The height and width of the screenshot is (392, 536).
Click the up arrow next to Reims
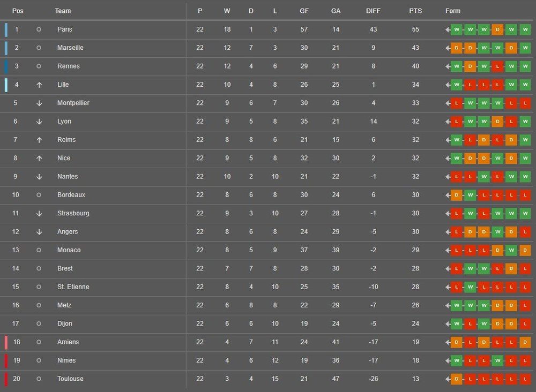pos(39,140)
